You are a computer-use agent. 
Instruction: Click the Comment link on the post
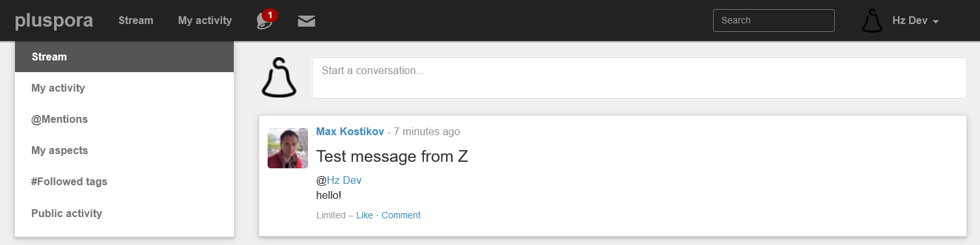point(401,215)
